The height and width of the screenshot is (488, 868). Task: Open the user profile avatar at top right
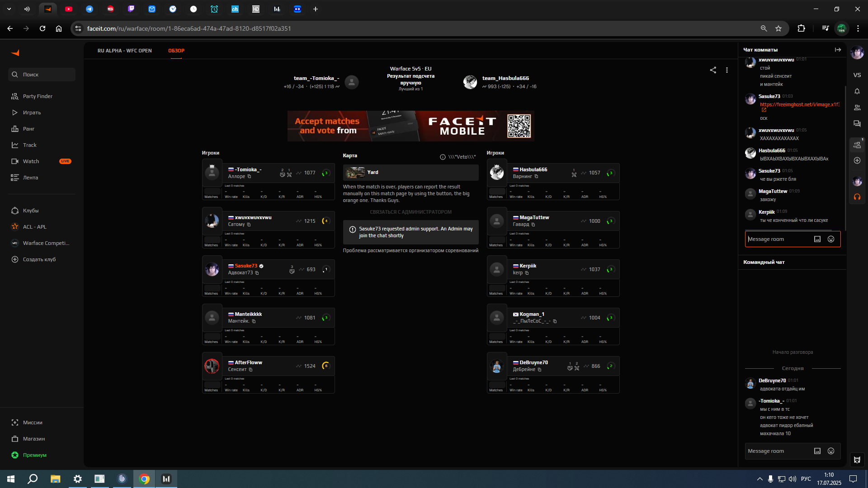(857, 53)
